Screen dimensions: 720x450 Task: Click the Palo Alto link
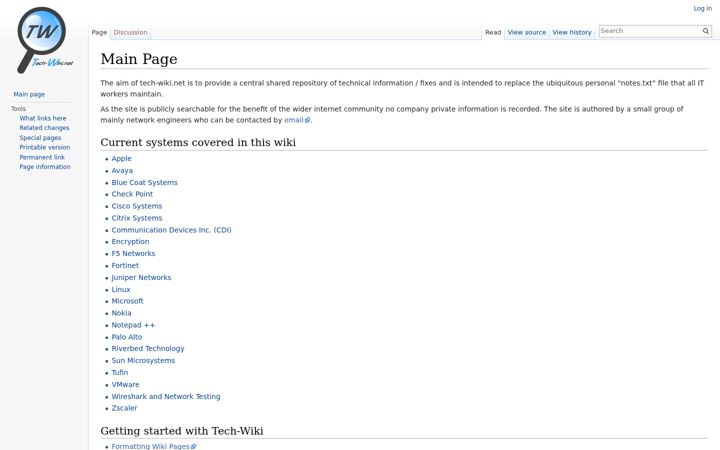coord(127,337)
